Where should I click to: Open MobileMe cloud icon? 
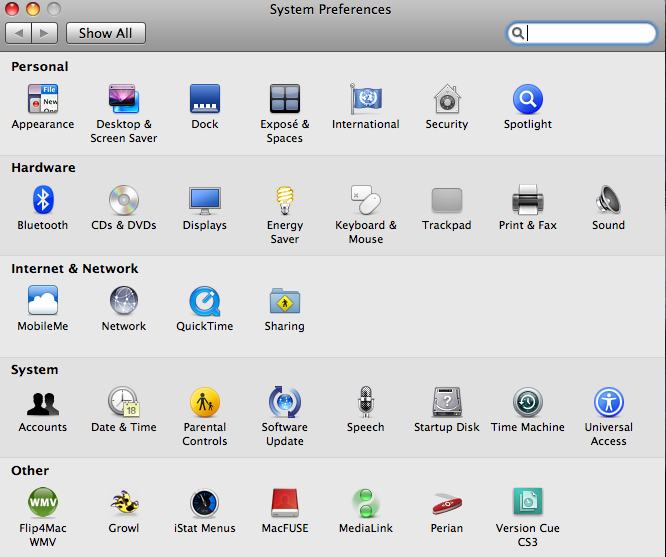[43, 300]
